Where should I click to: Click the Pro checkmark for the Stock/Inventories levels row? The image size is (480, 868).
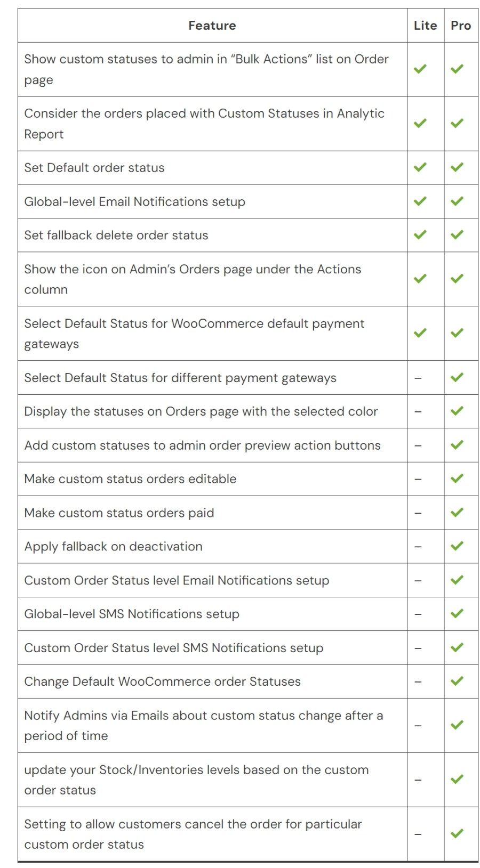[457, 780]
